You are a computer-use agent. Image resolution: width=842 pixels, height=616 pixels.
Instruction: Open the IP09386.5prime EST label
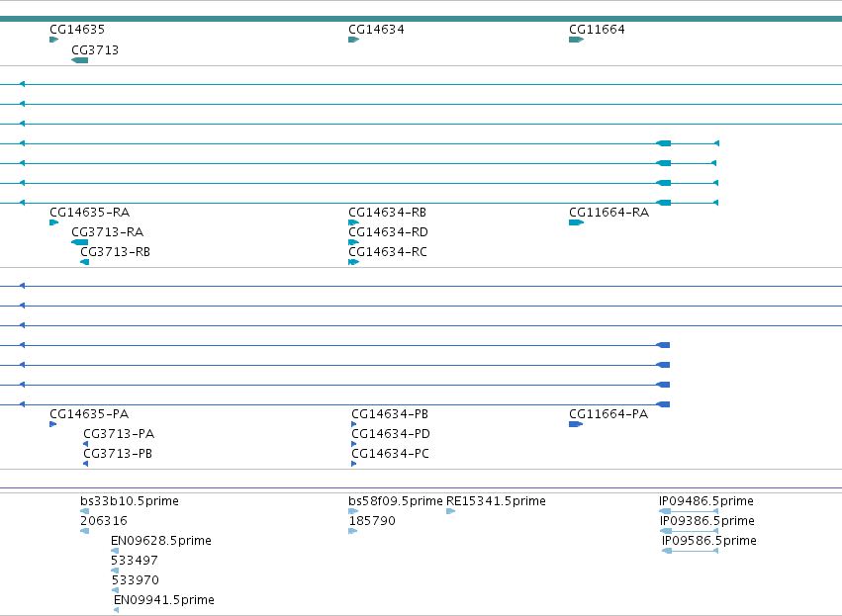[x=707, y=521]
